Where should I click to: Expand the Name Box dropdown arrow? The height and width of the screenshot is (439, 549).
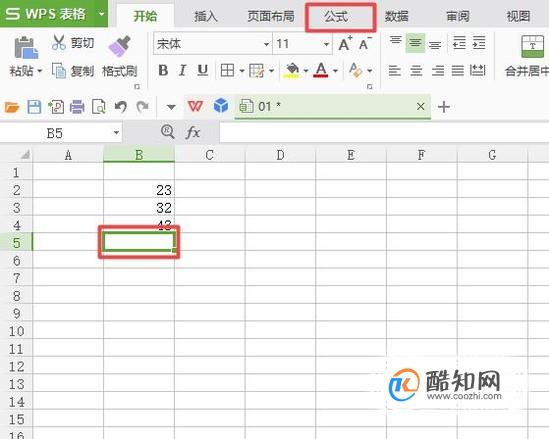coord(116,133)
